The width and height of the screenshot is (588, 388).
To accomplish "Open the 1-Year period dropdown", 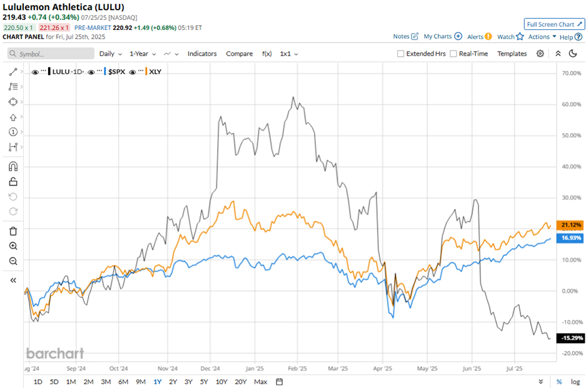I will tap(143, 54).
